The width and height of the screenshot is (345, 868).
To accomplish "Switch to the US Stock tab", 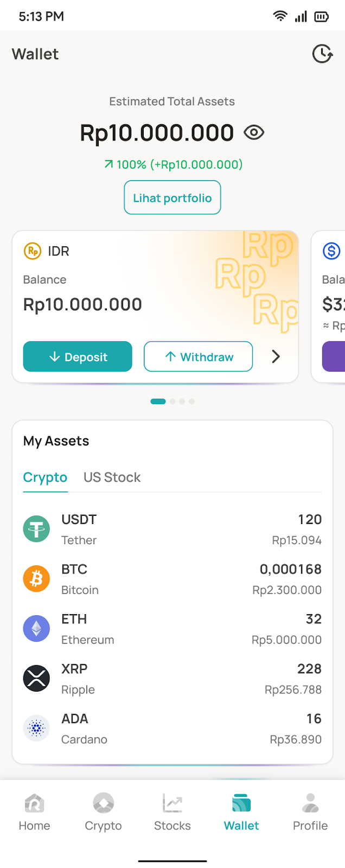I will 112,477.
